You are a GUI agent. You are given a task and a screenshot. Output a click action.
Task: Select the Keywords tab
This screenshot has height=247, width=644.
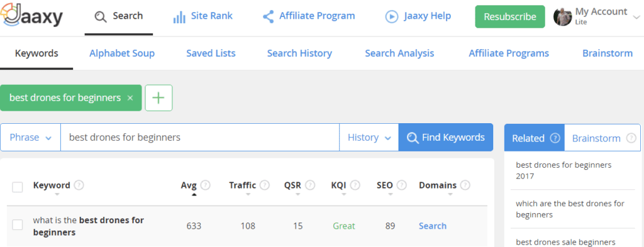36,53
